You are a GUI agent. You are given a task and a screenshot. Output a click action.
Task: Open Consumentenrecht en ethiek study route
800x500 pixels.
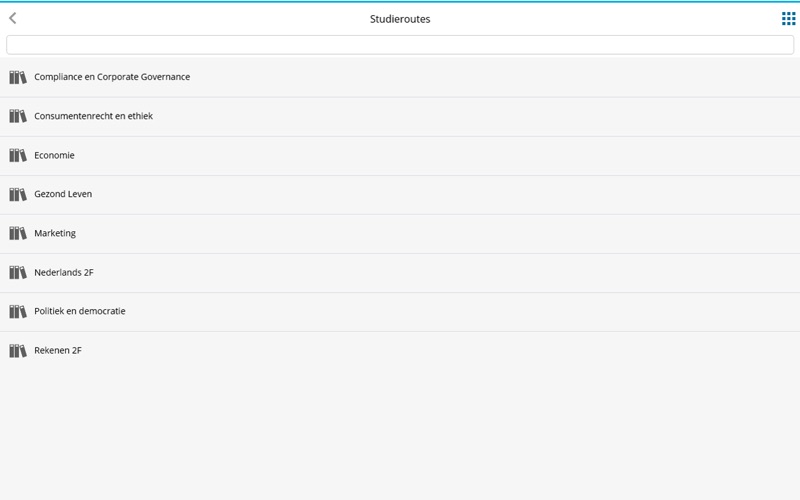tap(400, 116)
